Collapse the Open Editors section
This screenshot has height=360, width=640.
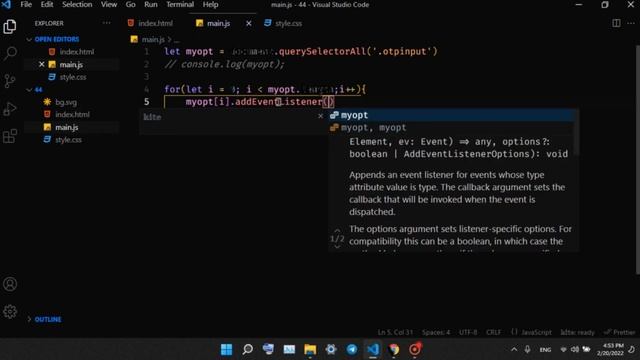(29, 39)
